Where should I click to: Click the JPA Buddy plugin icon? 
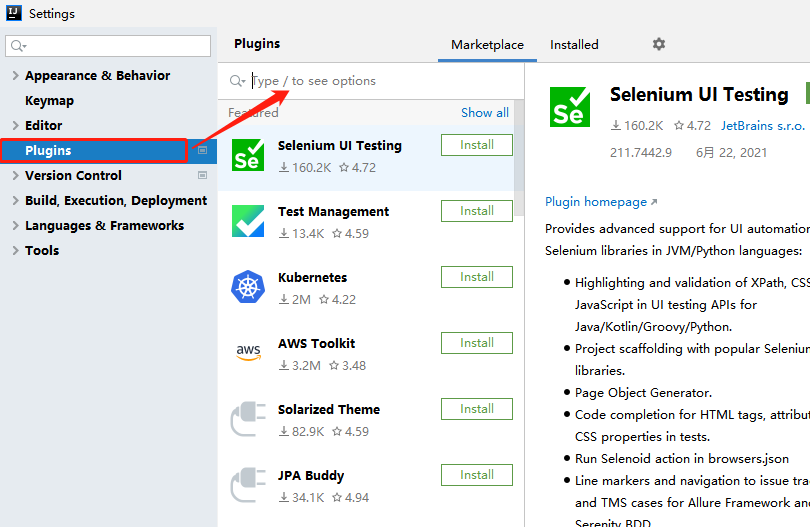248,485
